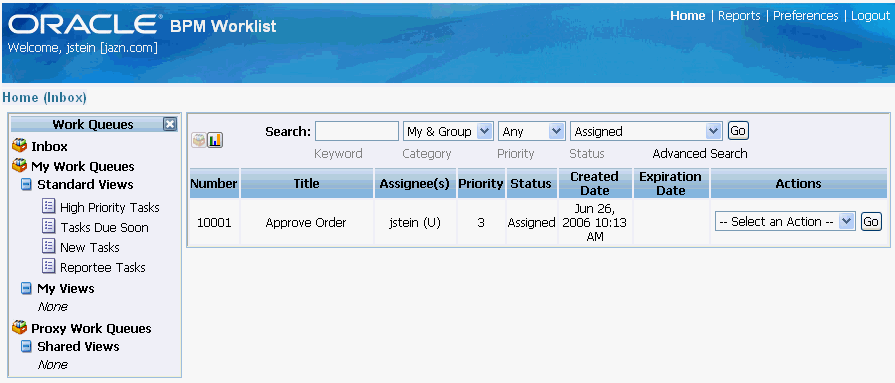Image resolution: width=895 pixels, height=383 pixels.
Task: Click the search Go button
Action: coord(738,131)
